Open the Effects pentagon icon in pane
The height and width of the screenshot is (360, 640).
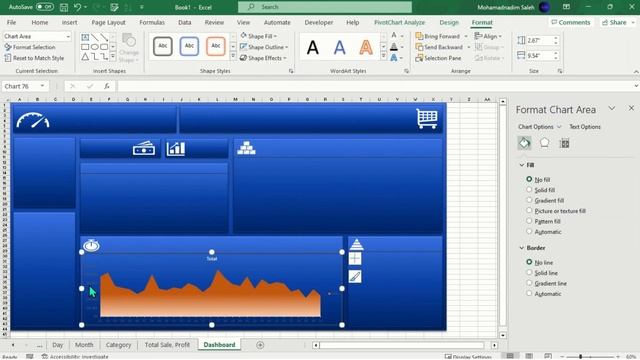point(544,143)
